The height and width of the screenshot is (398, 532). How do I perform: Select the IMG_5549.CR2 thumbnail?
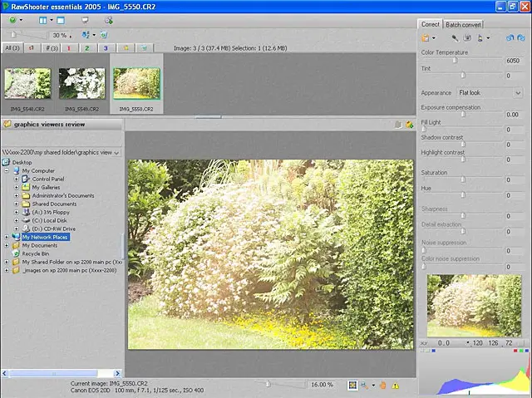coord(81,83)
